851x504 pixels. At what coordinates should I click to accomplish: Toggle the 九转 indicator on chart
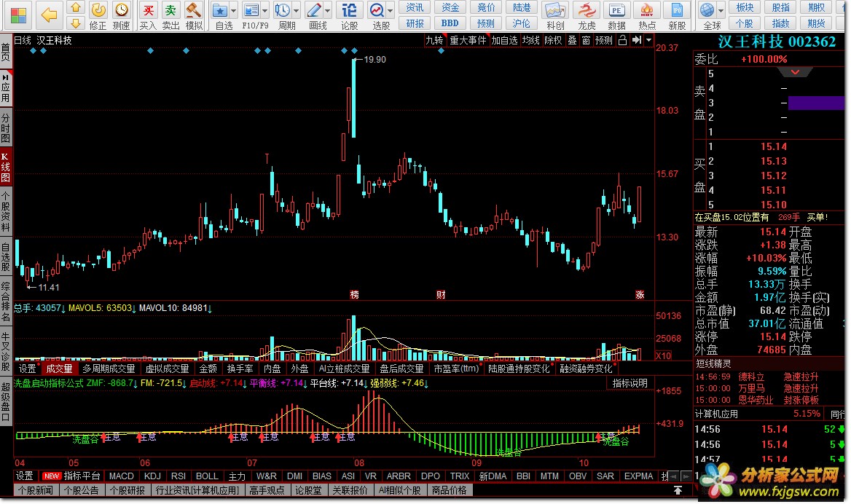tap(434, 40)
